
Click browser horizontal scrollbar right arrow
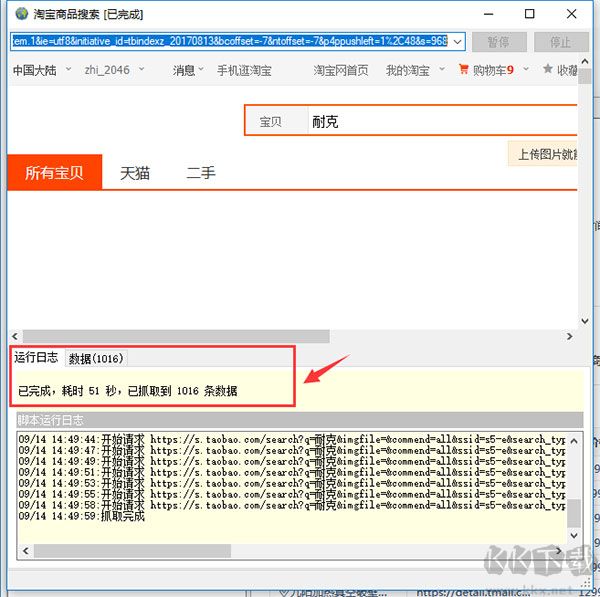click(570, 336)
